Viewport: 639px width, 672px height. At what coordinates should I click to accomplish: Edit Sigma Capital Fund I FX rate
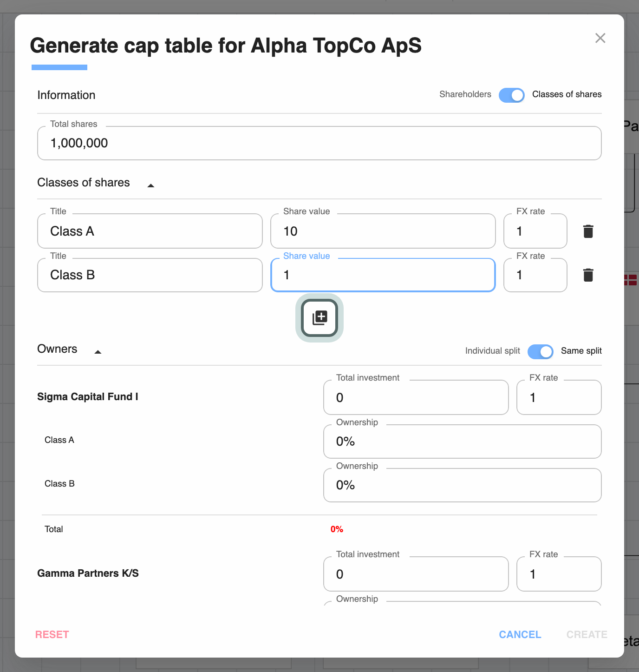(559, 397)
